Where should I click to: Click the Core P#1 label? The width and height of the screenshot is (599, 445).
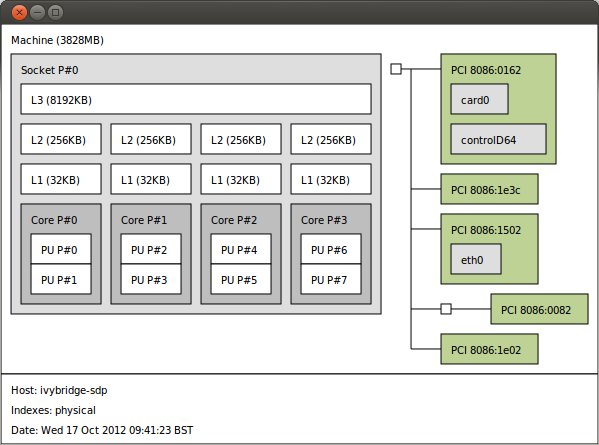click(x=144, y=220)
